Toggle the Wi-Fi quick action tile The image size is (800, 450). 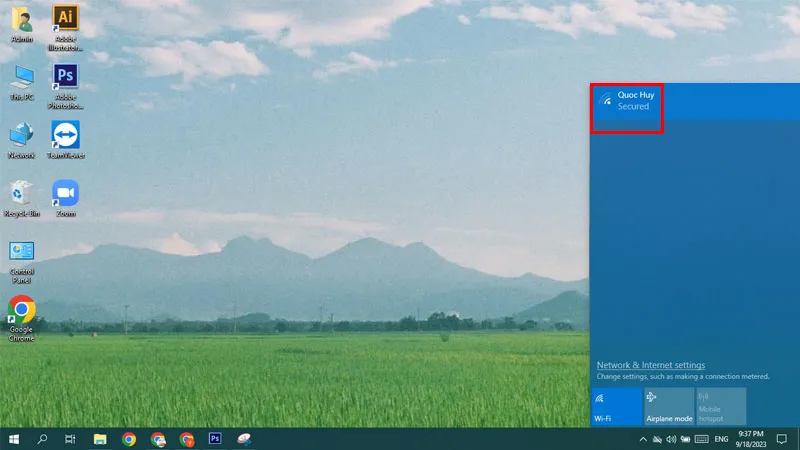(x=616, y=406)
